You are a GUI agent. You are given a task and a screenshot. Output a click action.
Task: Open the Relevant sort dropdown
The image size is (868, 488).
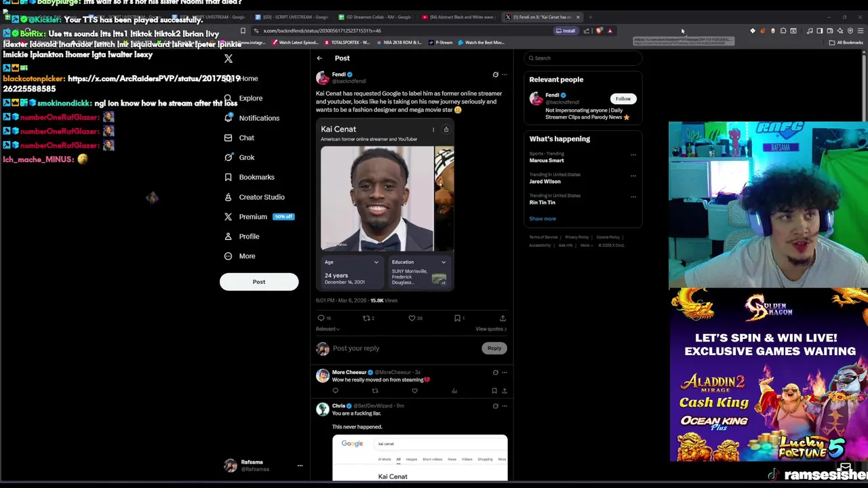click(x=328, y=329)
